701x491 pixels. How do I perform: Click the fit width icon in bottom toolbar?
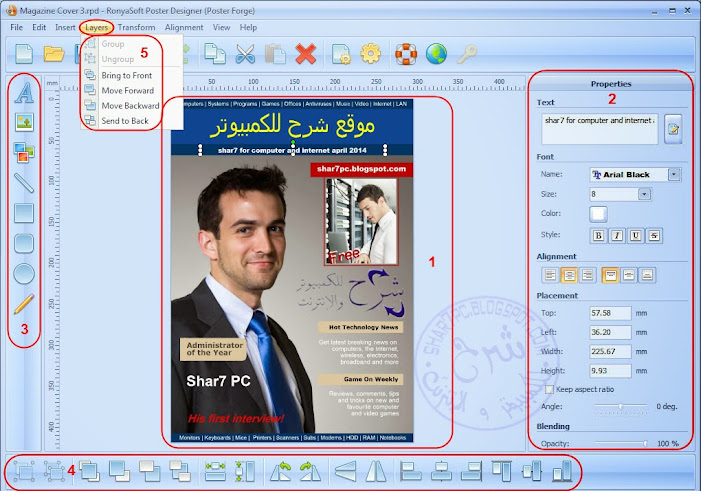click(215, 471)
